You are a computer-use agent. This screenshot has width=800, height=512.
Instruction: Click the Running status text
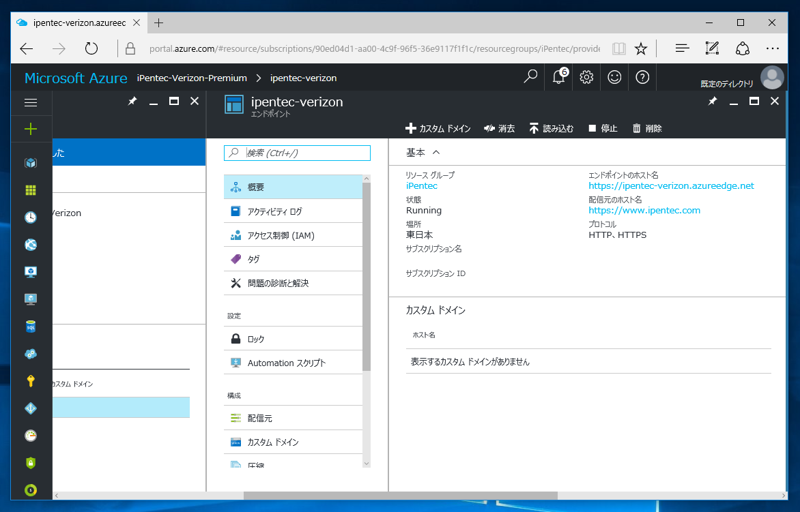(x=424, y=210)
